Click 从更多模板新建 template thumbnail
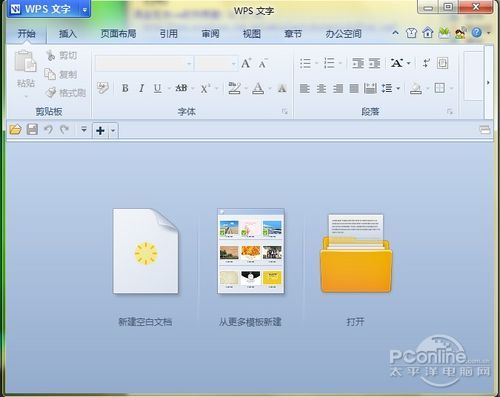Screen dimensions: 500x397 tap(251, 251)
